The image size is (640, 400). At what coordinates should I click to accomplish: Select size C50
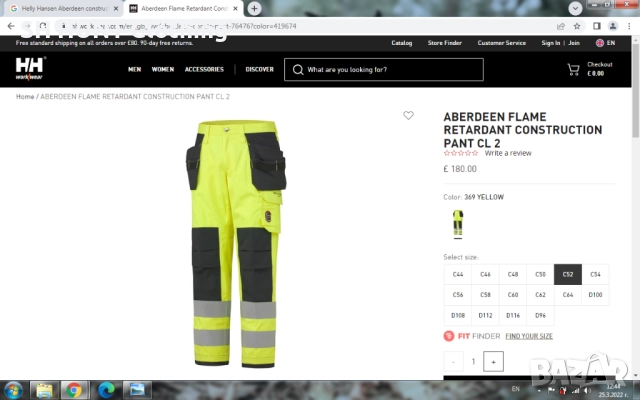point(540,274)
